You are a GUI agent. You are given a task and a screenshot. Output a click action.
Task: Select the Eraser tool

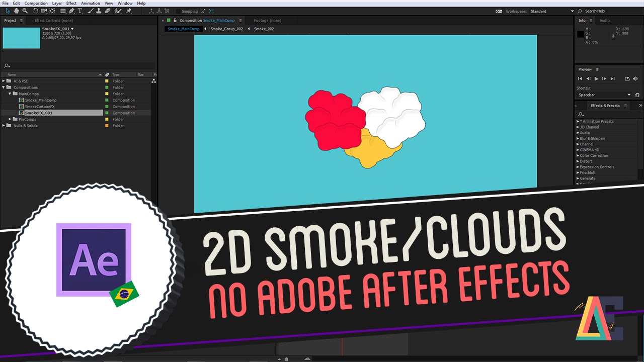coord(107,11)
